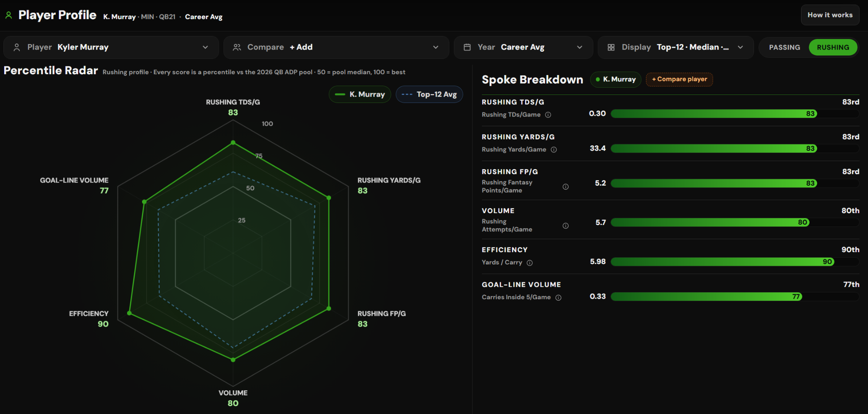Click + Compare player button
Viewport: 868px width, 414px height.
pyautogui.click(x=679, y=79)
